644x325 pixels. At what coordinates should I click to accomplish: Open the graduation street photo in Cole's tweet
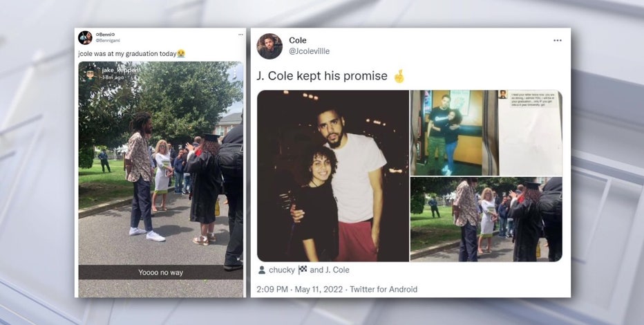(486, 219)
